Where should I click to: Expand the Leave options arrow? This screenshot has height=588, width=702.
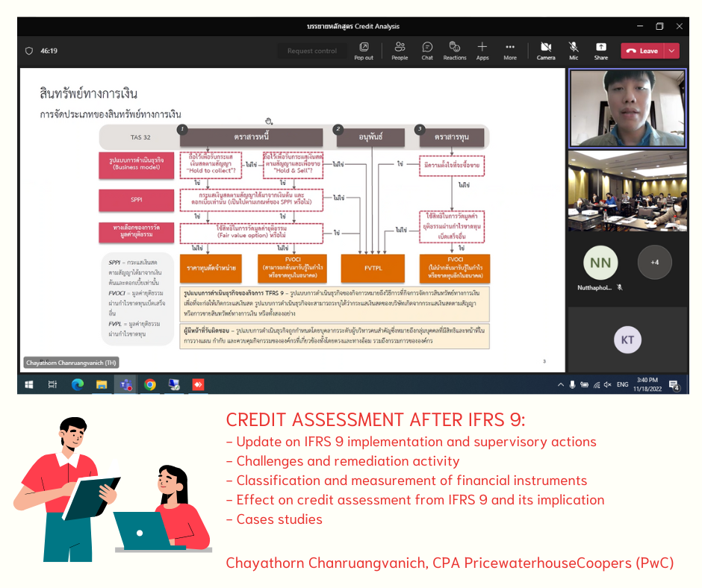tap(672, 51)
